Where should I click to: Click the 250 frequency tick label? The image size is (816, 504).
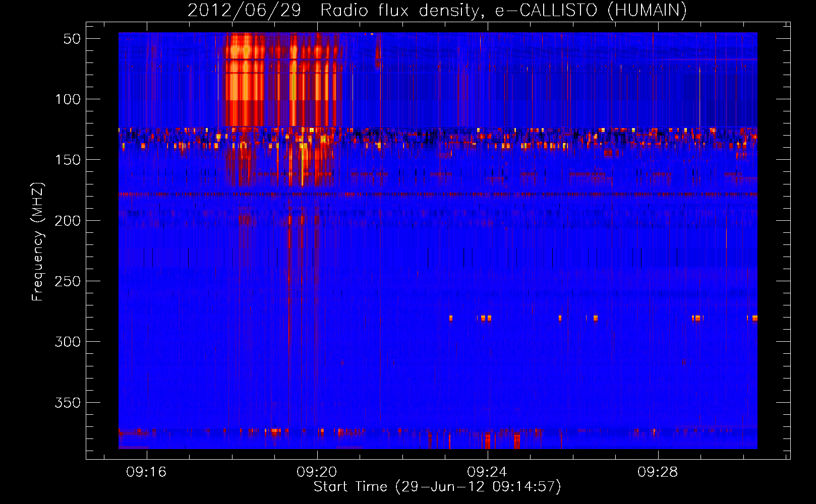(x=68, y=281)
